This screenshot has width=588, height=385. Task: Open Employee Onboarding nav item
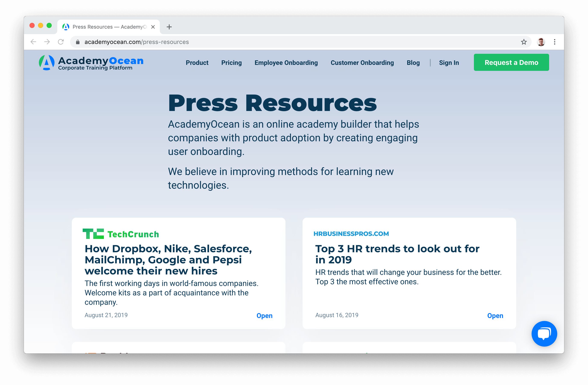(286, 63)
